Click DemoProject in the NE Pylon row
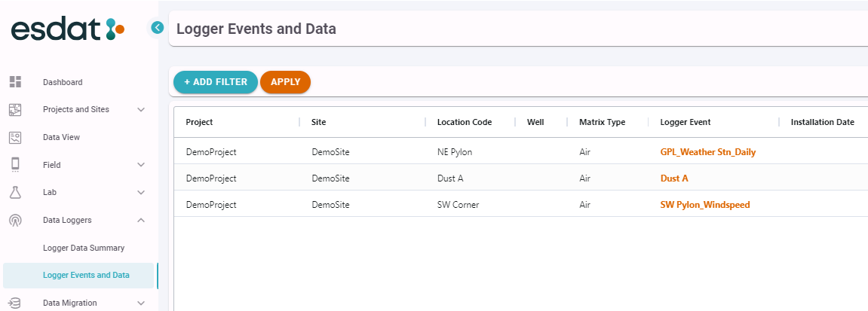Image resolution: width=868 pixels, height=311 pixels. [211, 152]
